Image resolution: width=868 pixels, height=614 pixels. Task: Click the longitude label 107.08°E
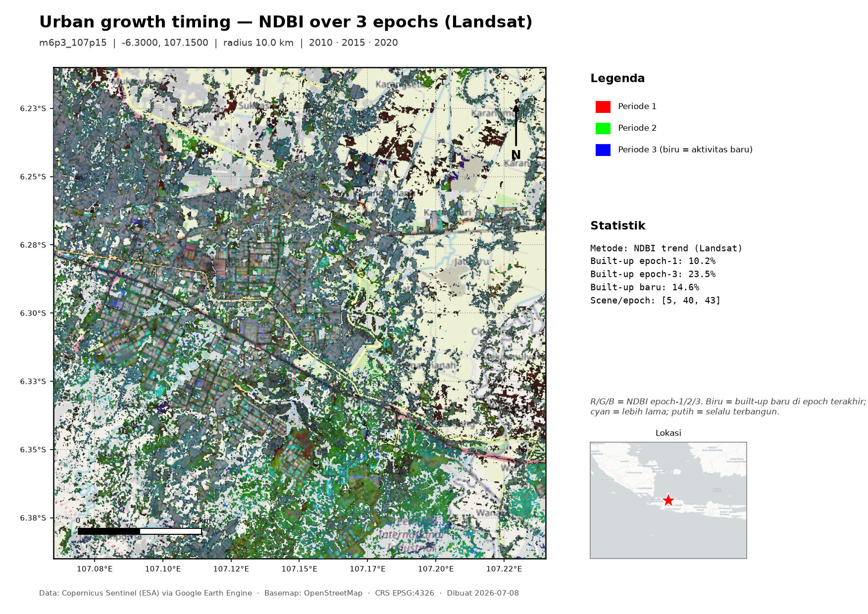tap(95, 569)
